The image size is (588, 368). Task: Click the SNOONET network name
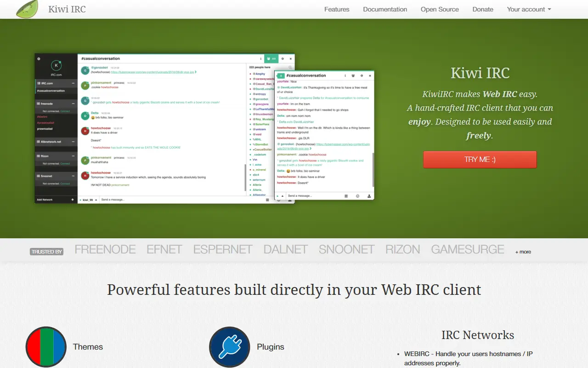pyautogui.click(x=347, y=249)
